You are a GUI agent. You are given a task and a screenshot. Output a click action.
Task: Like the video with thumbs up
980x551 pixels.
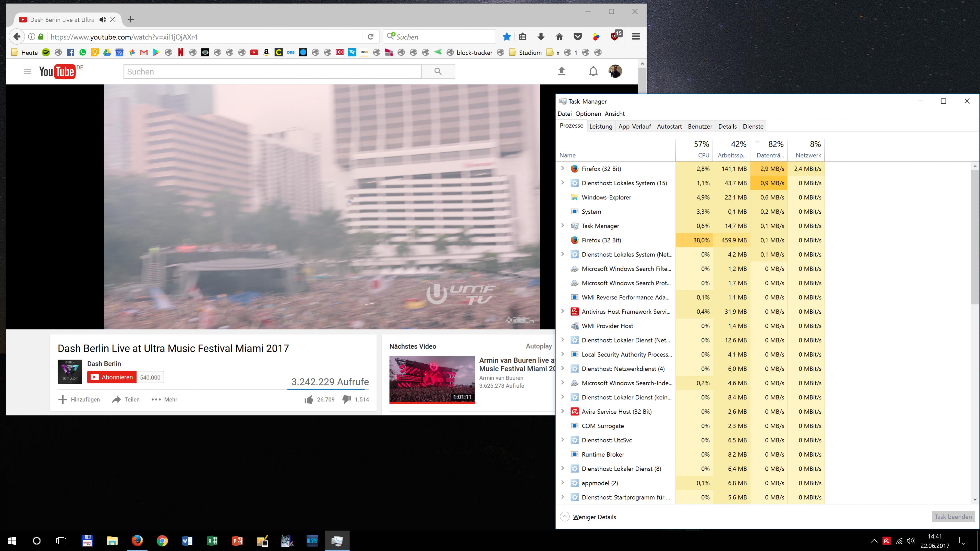coord(309,399)
